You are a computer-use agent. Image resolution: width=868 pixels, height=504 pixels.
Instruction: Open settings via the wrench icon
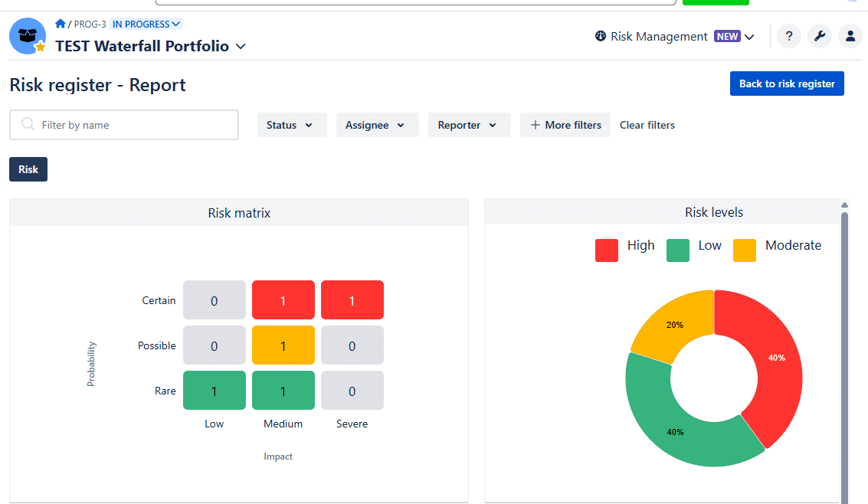click(820, 36)
